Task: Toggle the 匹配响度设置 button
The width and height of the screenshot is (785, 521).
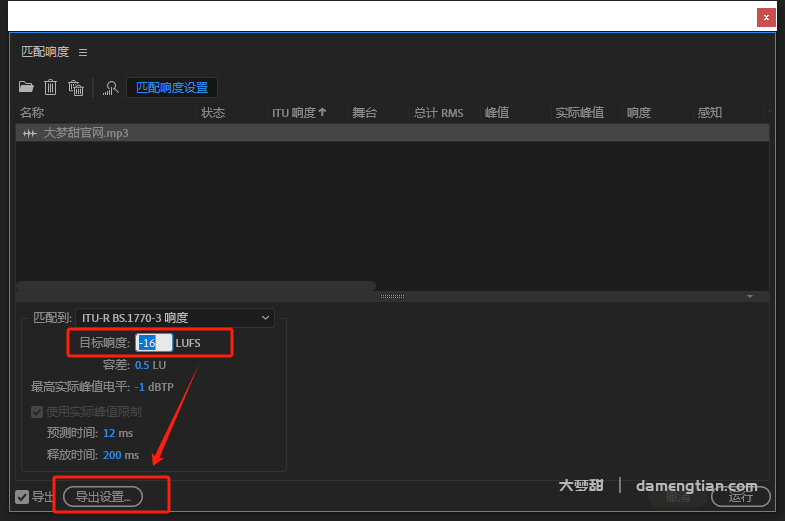Action: 171,88
